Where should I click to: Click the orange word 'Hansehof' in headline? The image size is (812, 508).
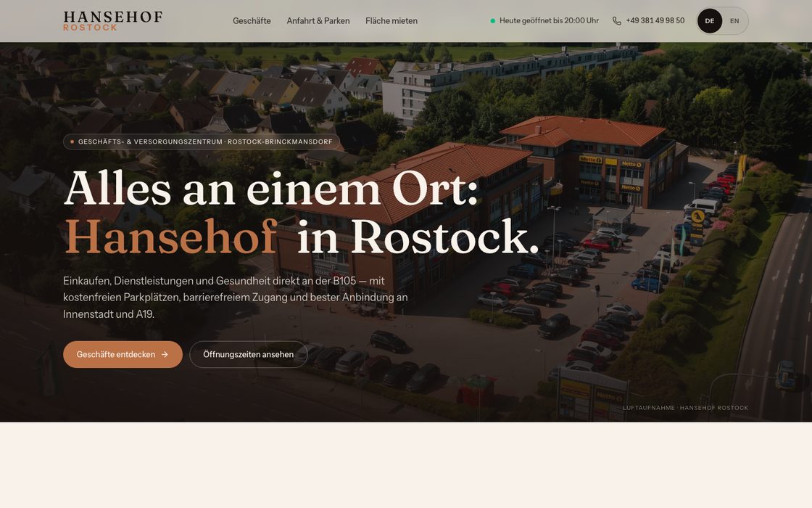[170, 237]
